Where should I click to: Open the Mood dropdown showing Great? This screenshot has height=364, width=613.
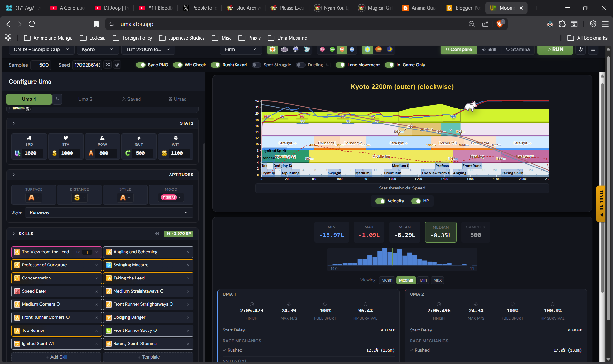click(171, 197)
